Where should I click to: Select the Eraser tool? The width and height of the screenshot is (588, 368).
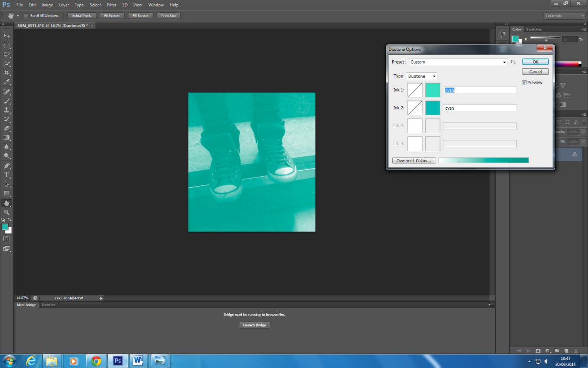coord(7,128)
